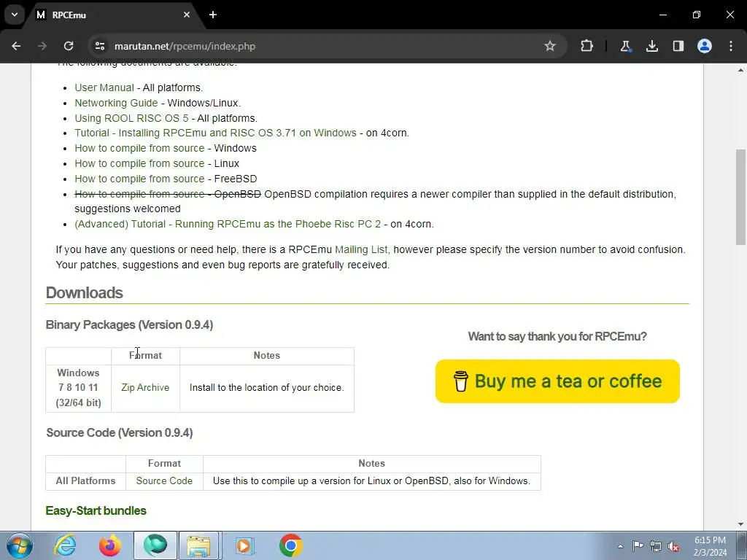747x560 pixels.
Task: Go back to the previous page
Action: [16, 46]
